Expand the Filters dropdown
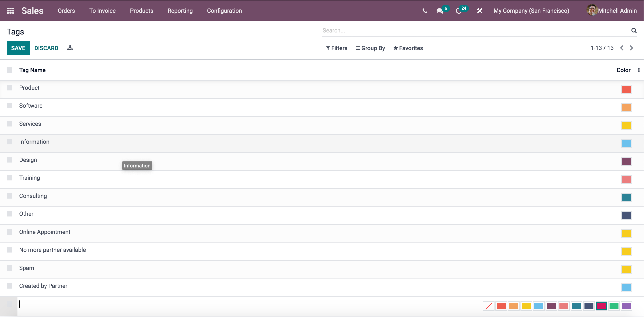Screen dimensions: 644x317 [337, 48]
